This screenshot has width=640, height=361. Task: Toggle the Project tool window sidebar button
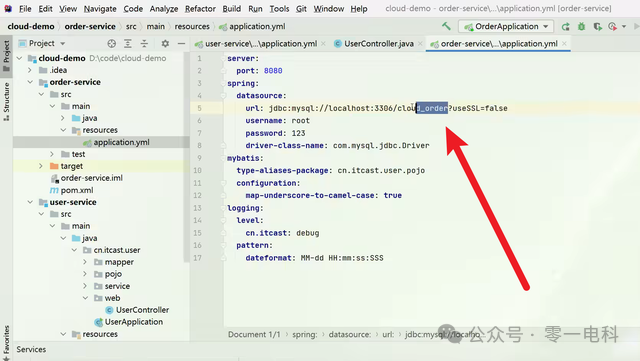[6, 56]
